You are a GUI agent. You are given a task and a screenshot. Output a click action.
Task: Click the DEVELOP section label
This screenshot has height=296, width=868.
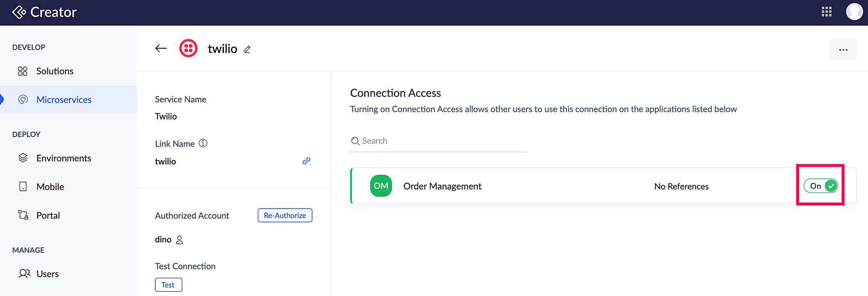point(29,47)
